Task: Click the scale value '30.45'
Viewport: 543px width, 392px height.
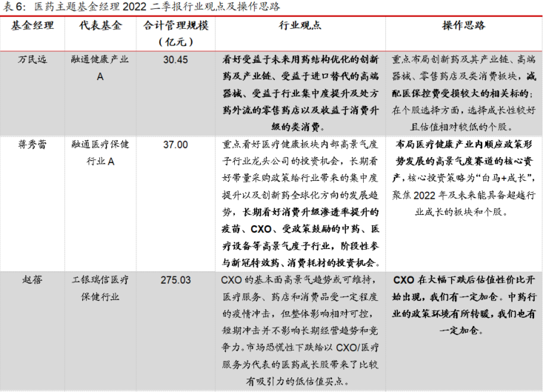Action: click(176, 59)
